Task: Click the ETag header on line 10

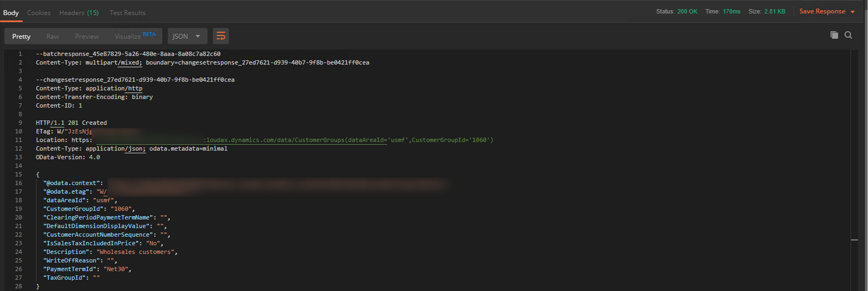Action: 64,131
